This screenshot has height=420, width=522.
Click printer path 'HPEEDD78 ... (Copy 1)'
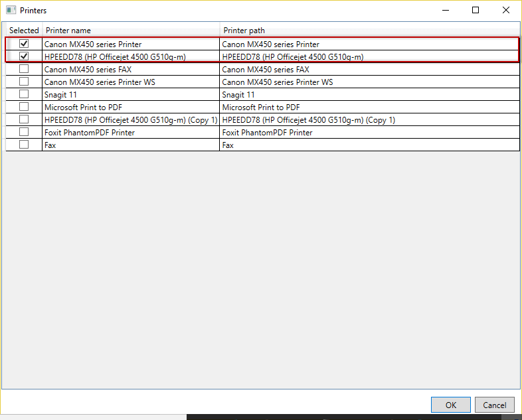tap(309, 120)
